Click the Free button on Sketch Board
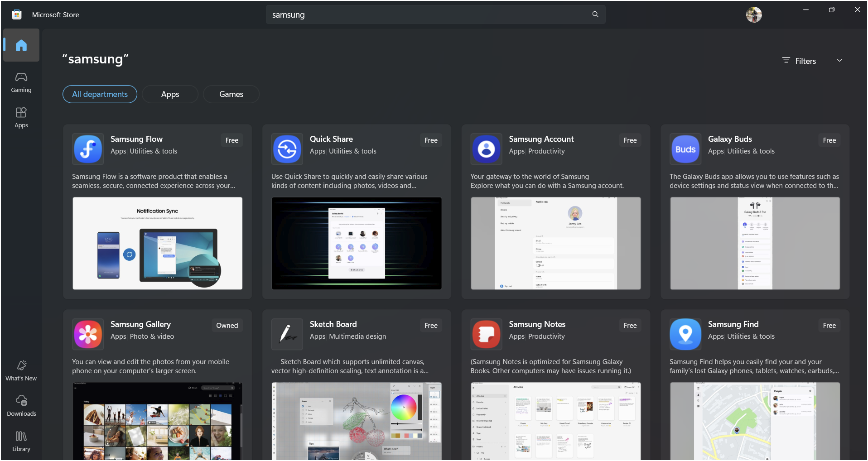Image resolution: width=868 pixels, height=461 pixels. 431,326
